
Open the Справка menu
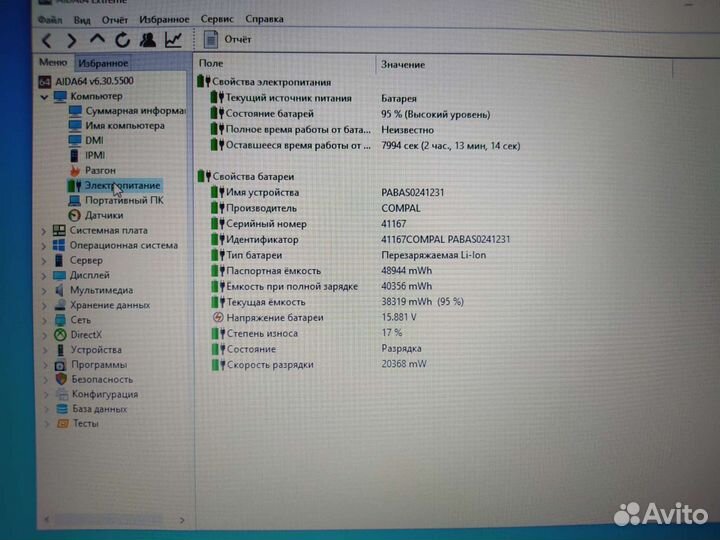(264, 19)
